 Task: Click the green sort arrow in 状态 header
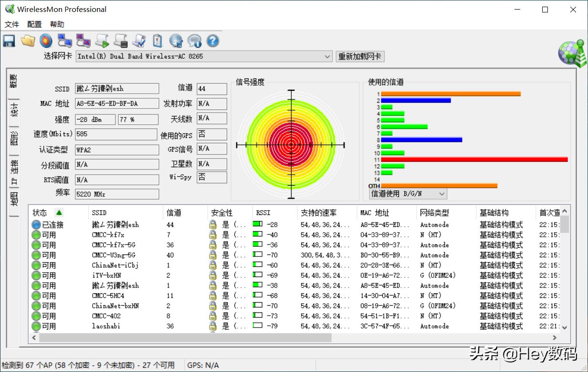[x=59, y=213]
